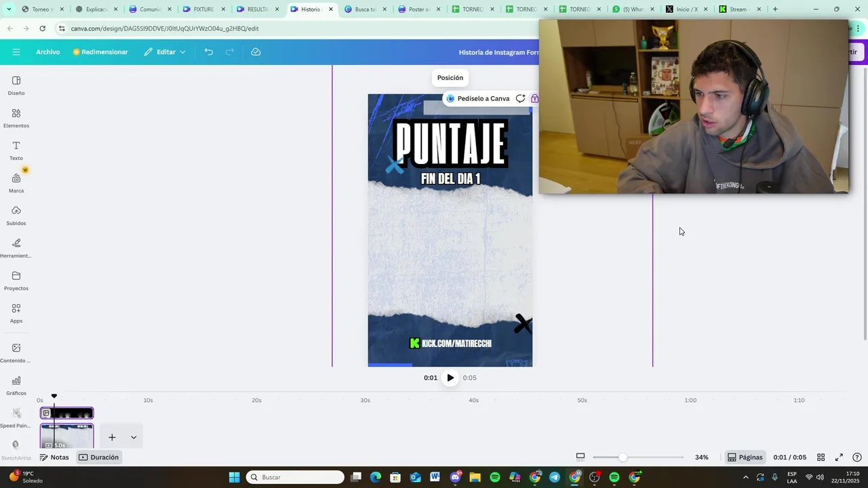Click the timeline playhead marker
Viewport: 868px width, 488px height.
pyautogui.click(x=54, y=396)
